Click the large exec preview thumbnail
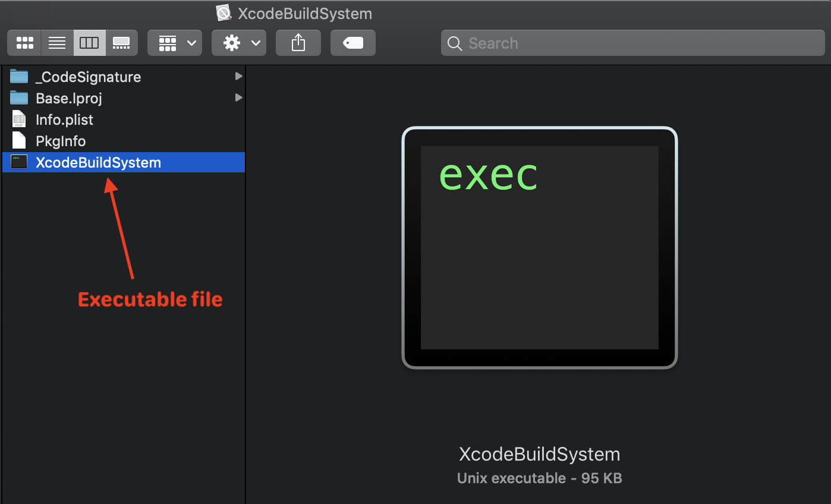 (540, 248)
